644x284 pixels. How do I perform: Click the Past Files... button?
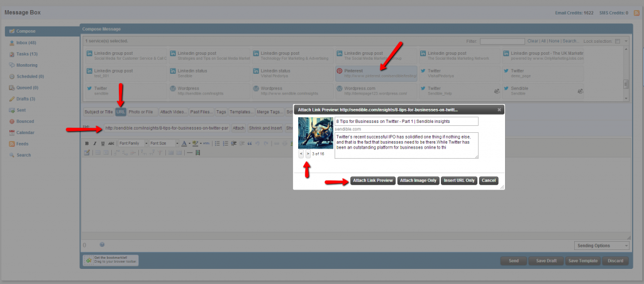coord(202,112)
